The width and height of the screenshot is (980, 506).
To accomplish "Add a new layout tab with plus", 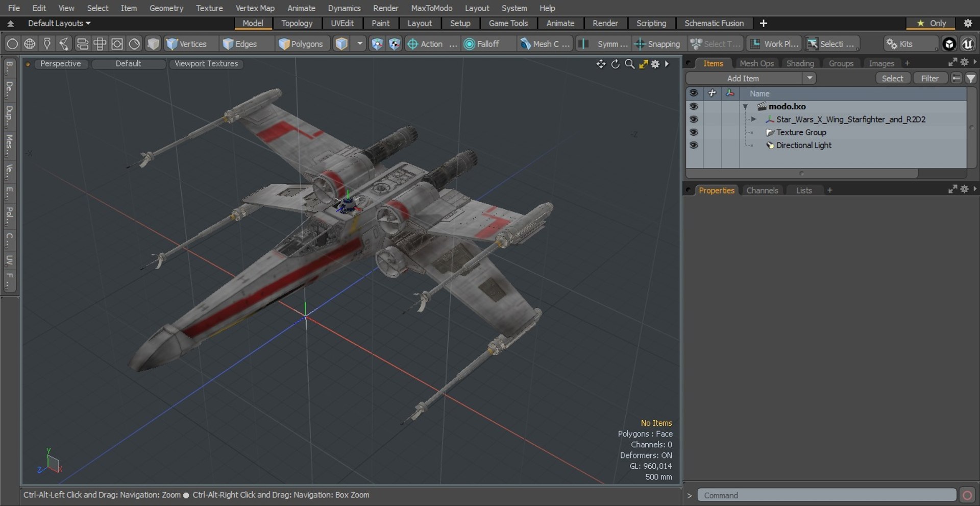I will (763, 23).
